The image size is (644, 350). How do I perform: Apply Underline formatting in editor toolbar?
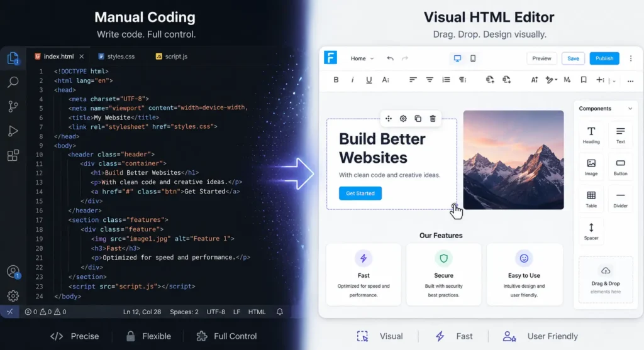[369, 80]
